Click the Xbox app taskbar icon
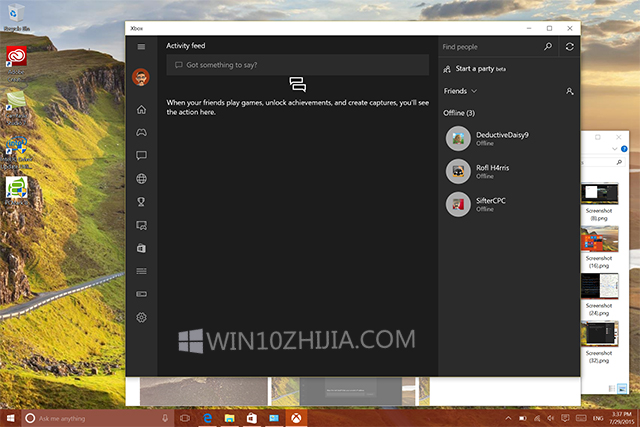 [296, 418]
